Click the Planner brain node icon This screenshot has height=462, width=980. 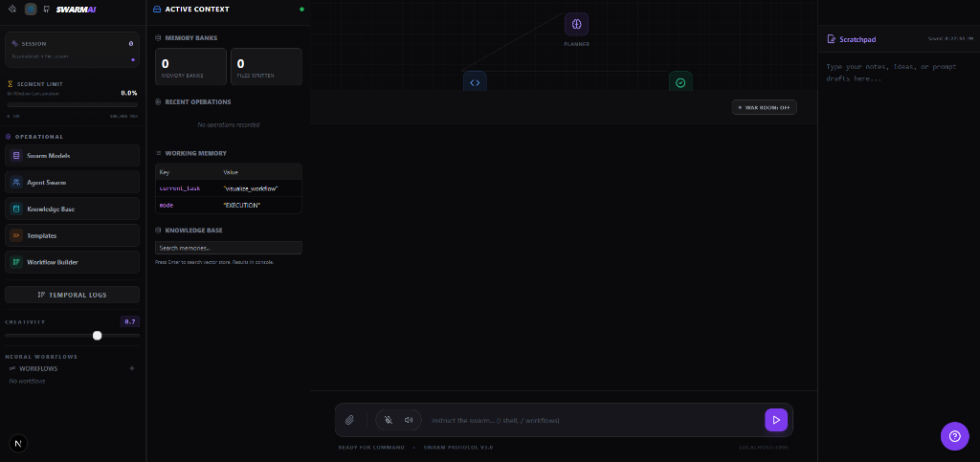[x=576, y=24]
